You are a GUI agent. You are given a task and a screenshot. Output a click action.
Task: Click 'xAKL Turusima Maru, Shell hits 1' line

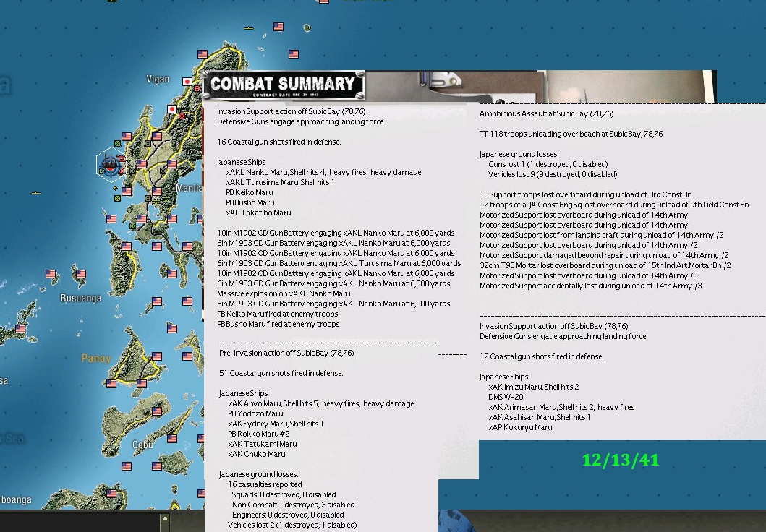click(x=280, y=183)
